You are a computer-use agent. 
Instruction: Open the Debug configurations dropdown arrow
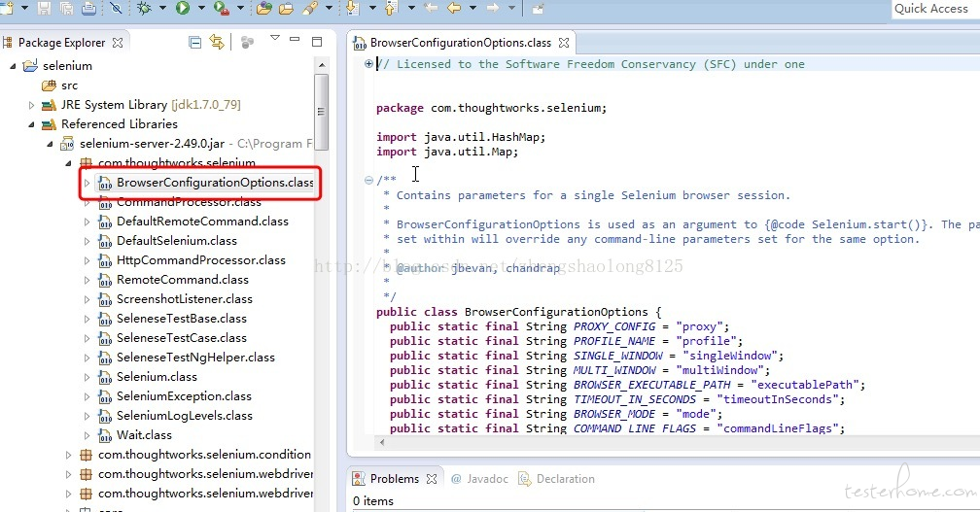click(x=163, y=8)
